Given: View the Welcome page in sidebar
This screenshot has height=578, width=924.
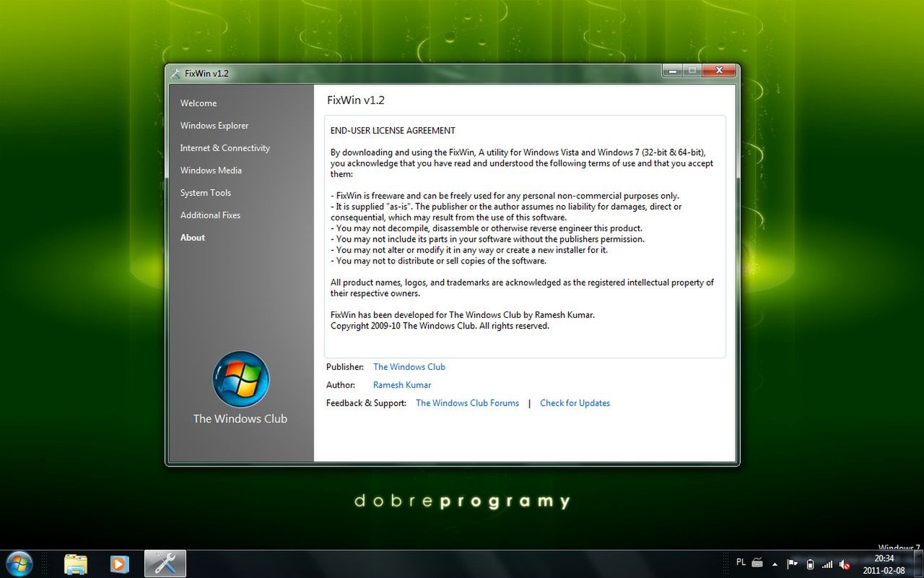Looking at the screenshot, I should [x=198, y=103].
